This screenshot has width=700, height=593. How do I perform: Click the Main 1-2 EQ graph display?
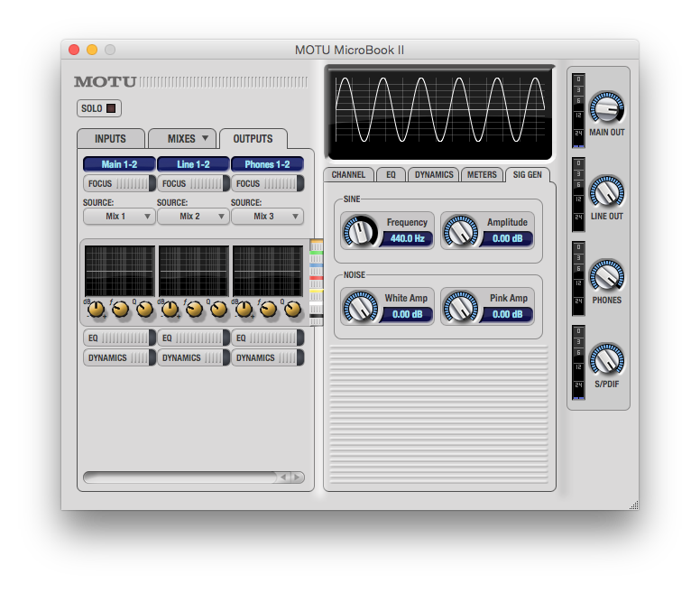tap(120, 271)
